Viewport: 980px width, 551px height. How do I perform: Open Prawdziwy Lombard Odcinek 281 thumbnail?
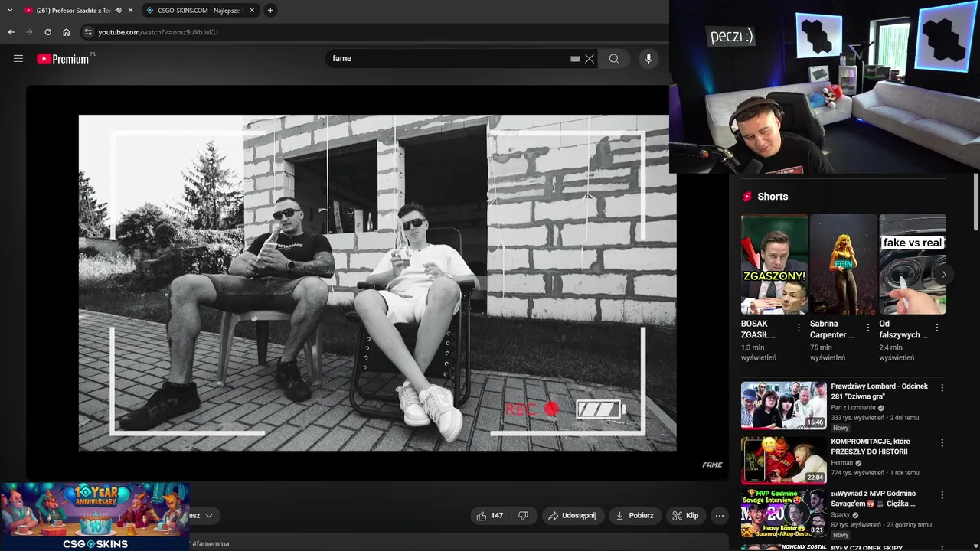[783, 406]
